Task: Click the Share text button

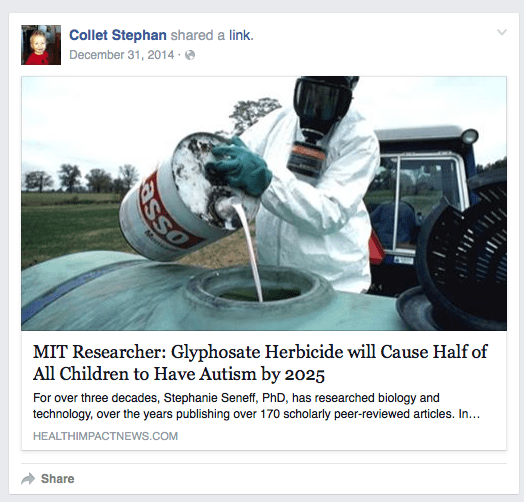Action: pyautogui.click(x=57, y=479)
